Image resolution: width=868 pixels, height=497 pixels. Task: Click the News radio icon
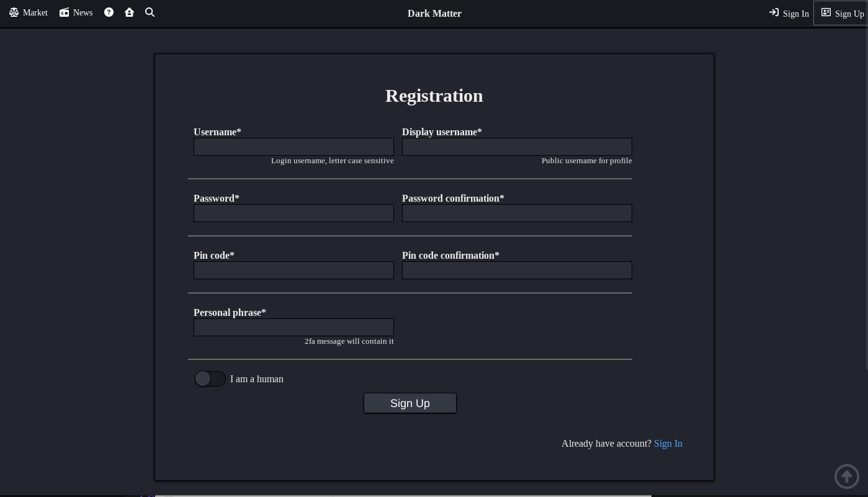click(x=64, y=12)
